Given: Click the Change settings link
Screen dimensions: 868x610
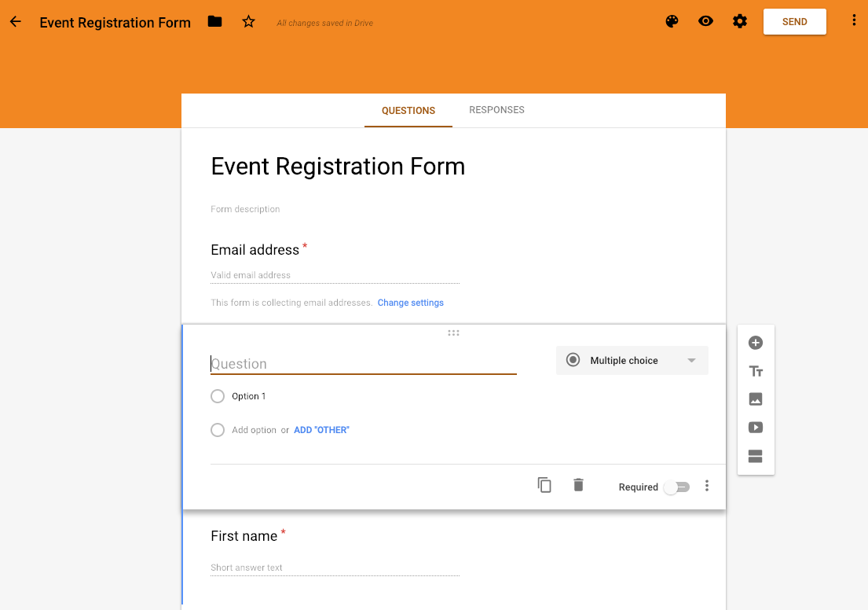Looking at the screenshot, I should [410, 303].
